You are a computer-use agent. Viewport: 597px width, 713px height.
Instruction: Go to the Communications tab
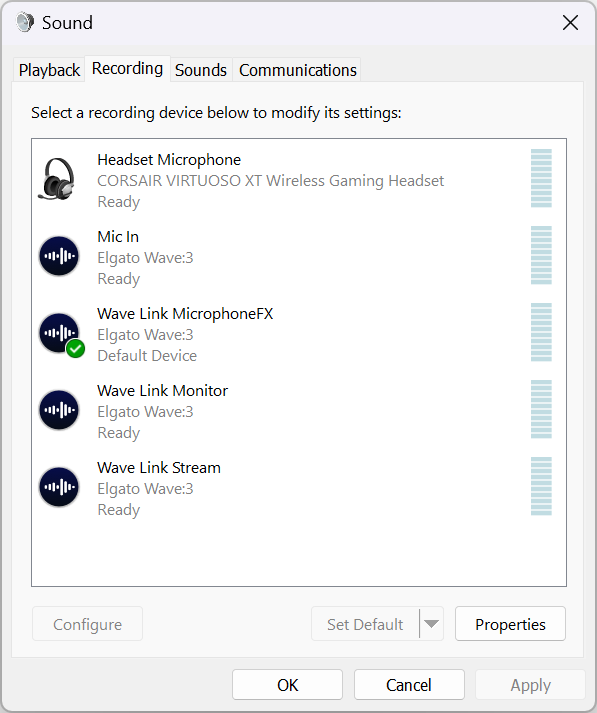coord(298,70)
